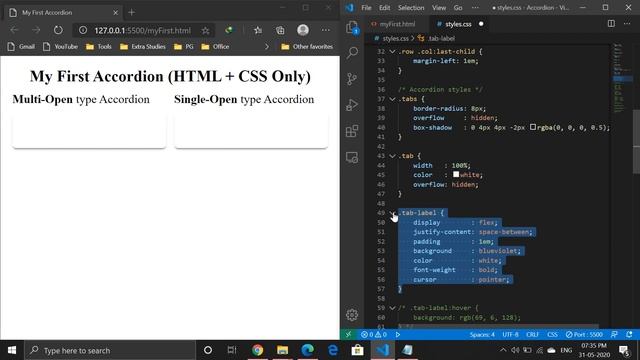The image size is (640, 360).
Task: Open notifications bell in status bar
Action: click(629, 334)
